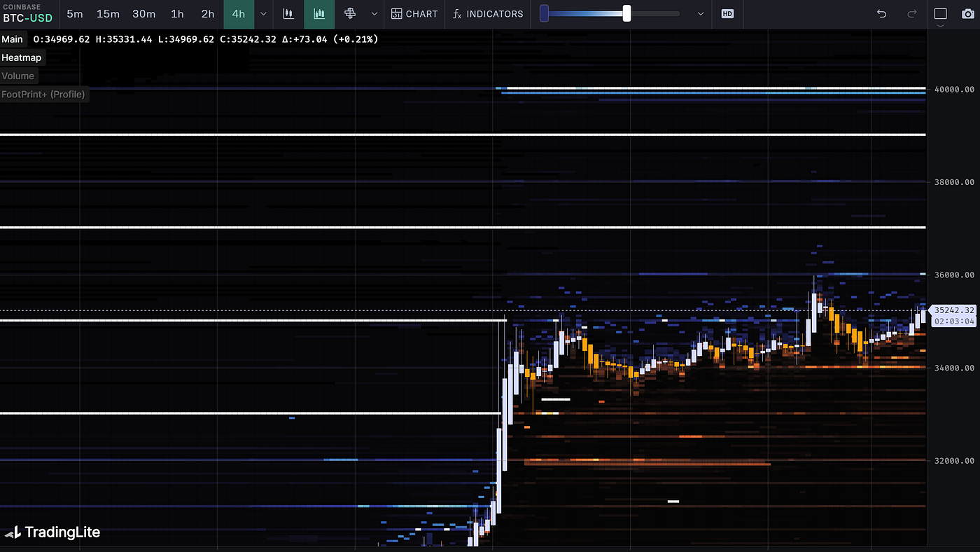Expand the heatmap slider dropdown chevron
980x552 pixels.
[x=701, y=14]
